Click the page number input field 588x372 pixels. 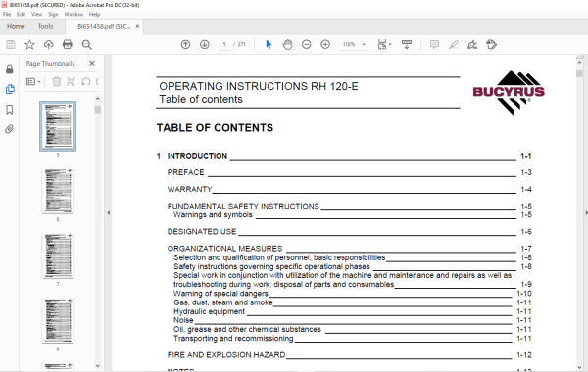(224, 45)
